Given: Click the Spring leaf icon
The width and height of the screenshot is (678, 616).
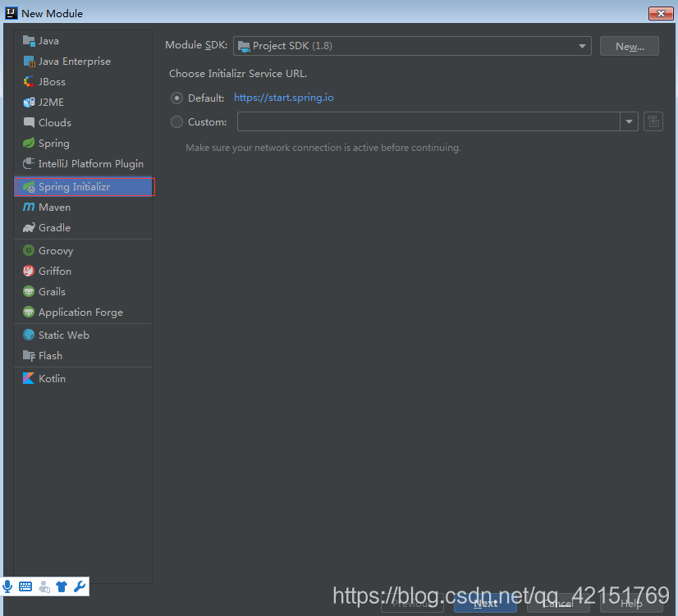Looking at the screenshot, I should (29, 143).
